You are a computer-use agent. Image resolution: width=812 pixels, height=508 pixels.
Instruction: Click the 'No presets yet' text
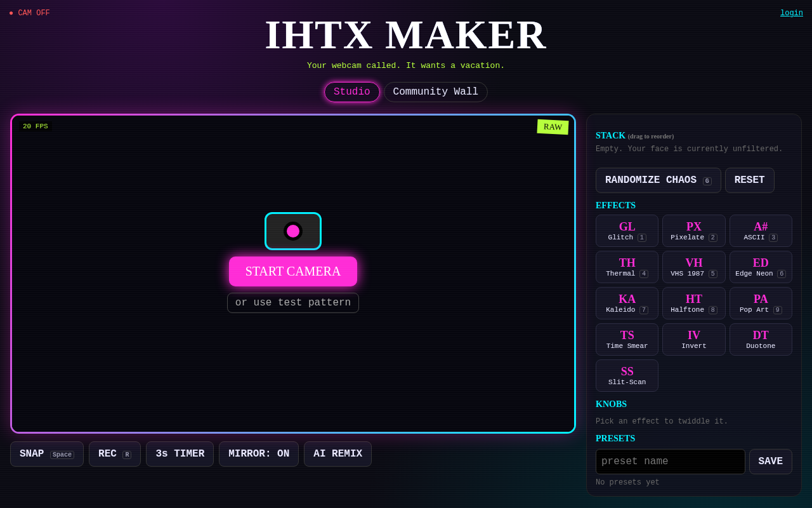click(x=627, y=483)
